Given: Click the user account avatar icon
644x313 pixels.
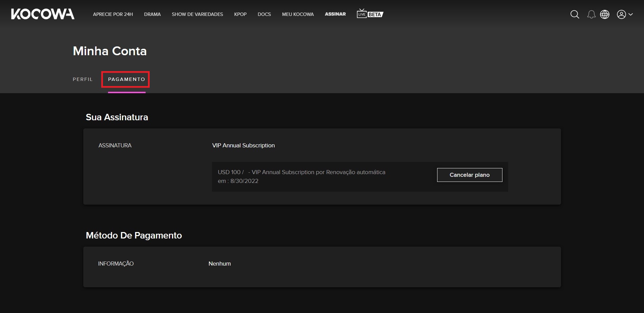Looking at the screenshot, I should [621, 14].
